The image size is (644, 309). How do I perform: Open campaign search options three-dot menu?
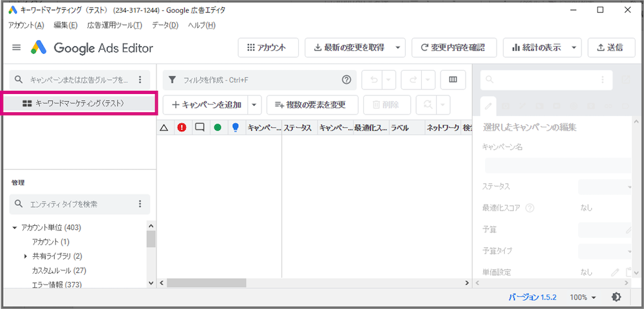point(140,79)
